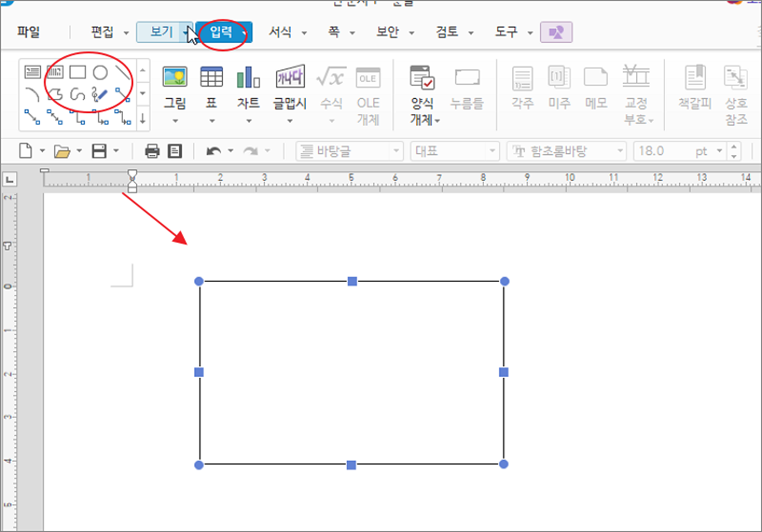Expand the full shapes gallery list

click(x=143, y=118)
